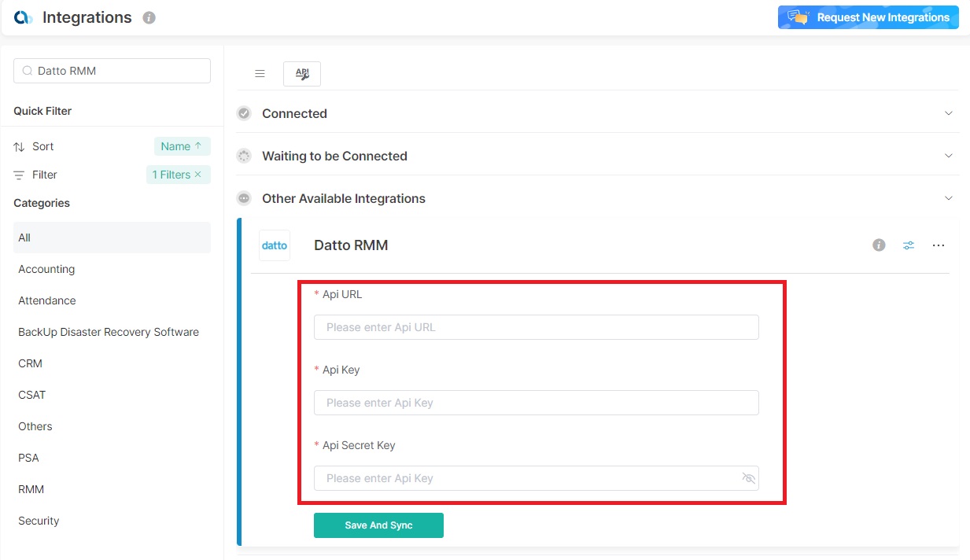This screenshot has height=560, width=970.
Task: Click the info icon beside Integrations title
Action: tap(149, 17)
